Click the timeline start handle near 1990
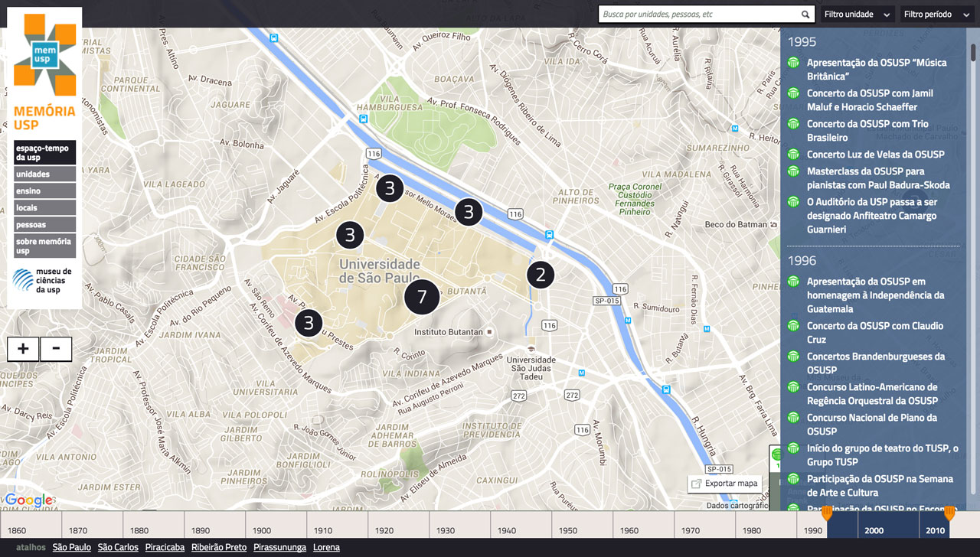This screenshot has height=557, width=980. coord(827,513)
